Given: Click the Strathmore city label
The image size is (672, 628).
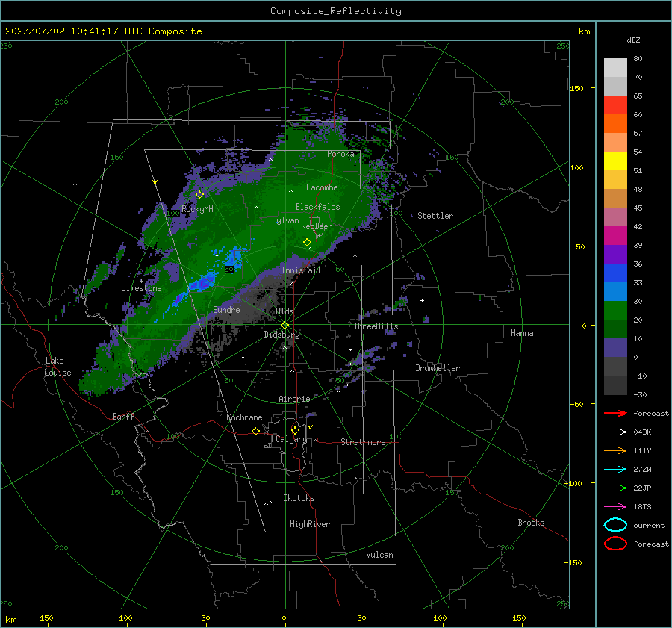Looking at the screenshot, I should [363, 442].
